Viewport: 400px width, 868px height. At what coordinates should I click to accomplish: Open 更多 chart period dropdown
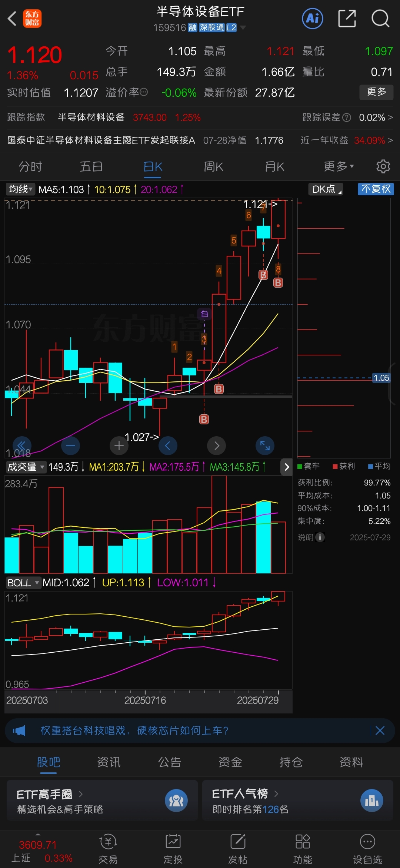click(339, 166)
